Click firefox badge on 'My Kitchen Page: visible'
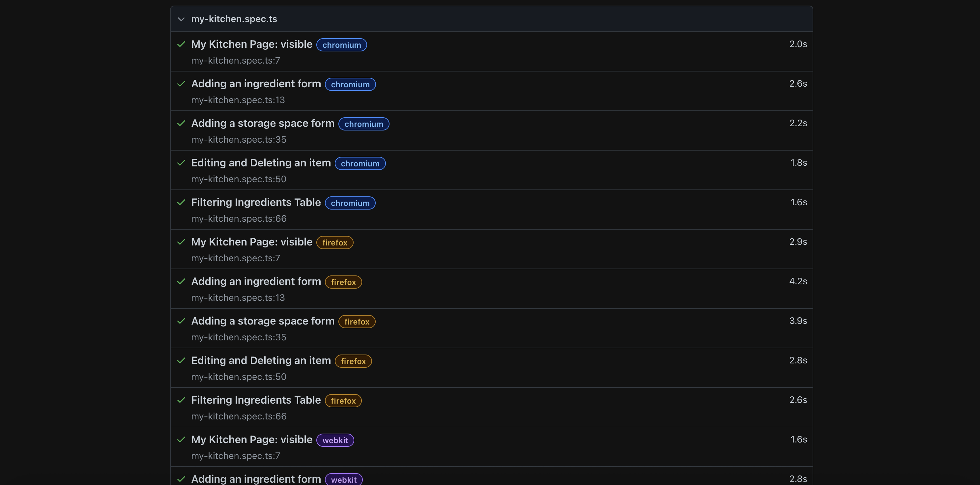The height and width of the screenshot is (485, 980). pos(334,243)
